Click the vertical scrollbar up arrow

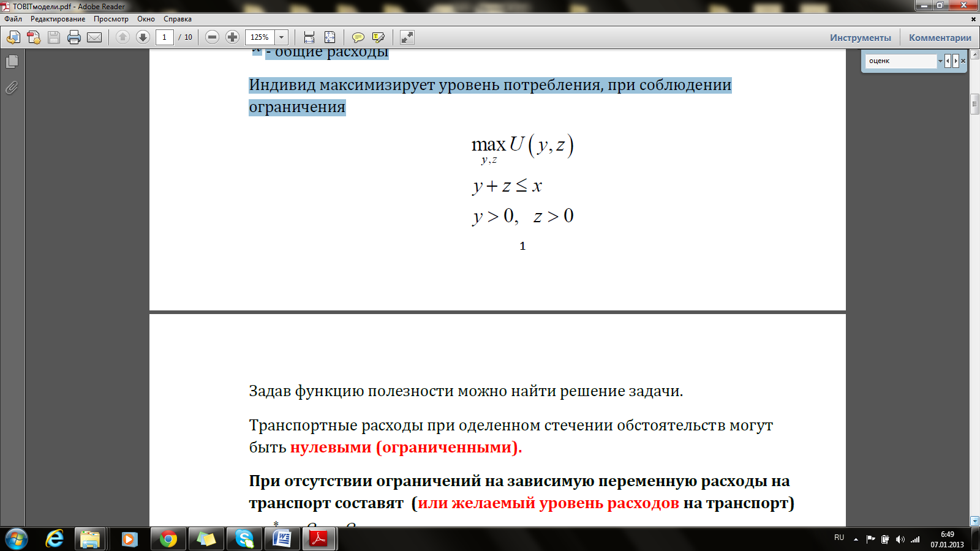(974, 53)
